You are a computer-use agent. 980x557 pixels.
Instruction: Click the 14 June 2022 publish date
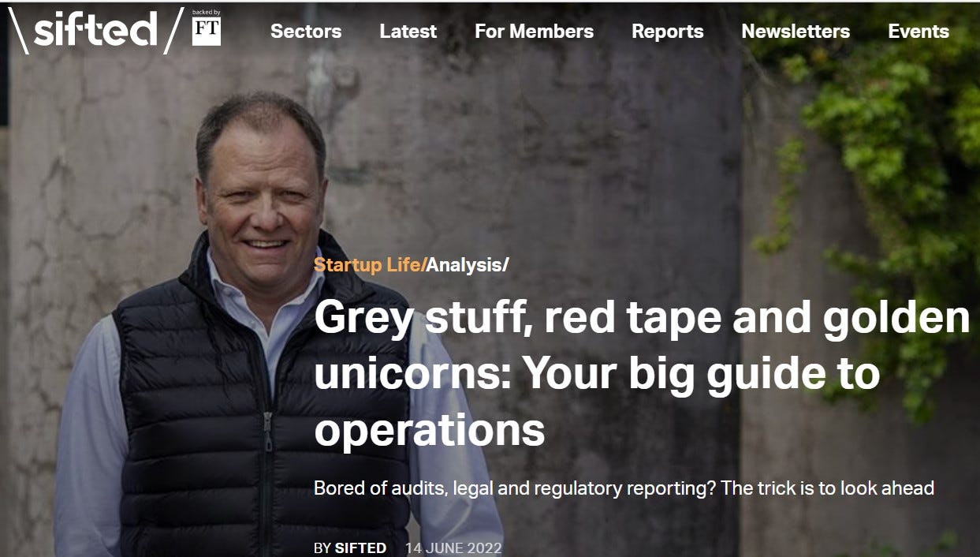pos(453,548)
